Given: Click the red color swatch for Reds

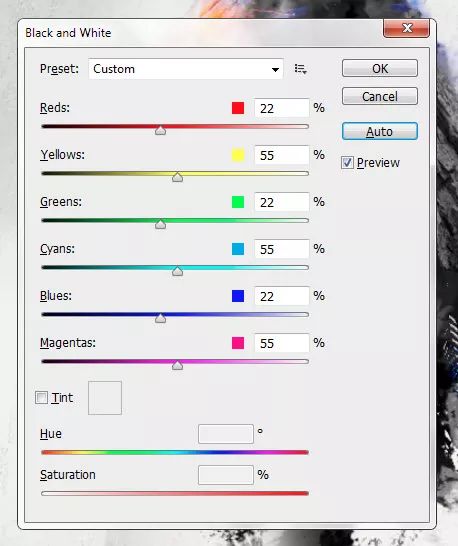Looking at the screenshot, I should 238,108.
